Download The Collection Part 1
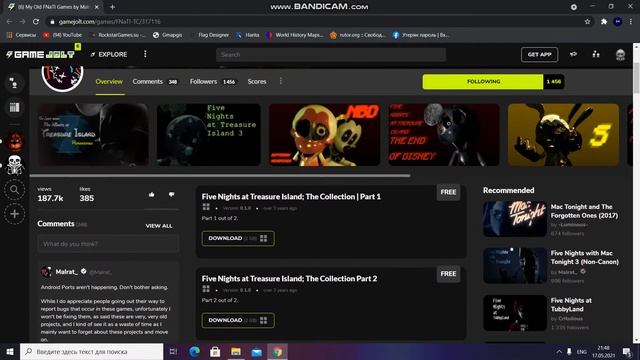640x360 pixels. 238,238
